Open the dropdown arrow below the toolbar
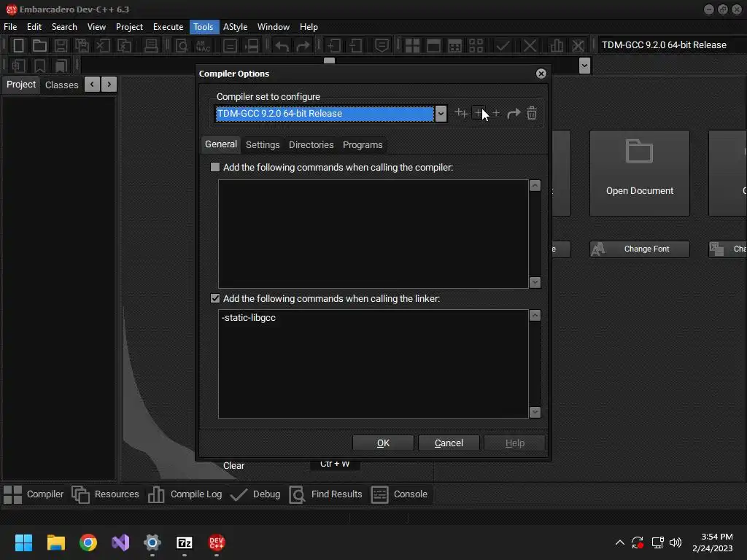Screen dimensions: 747x560 (584, 65)
